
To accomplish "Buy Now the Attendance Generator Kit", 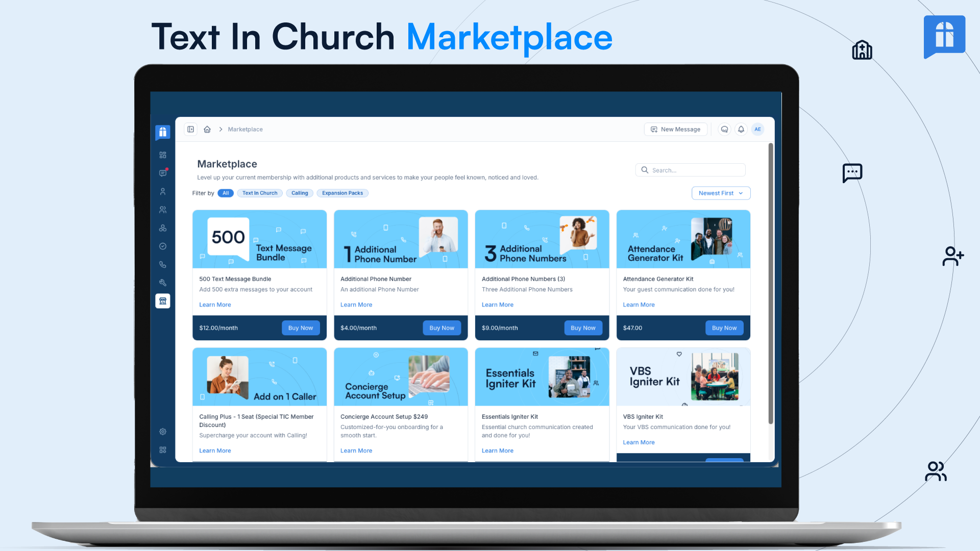I will tap(724, 328).
